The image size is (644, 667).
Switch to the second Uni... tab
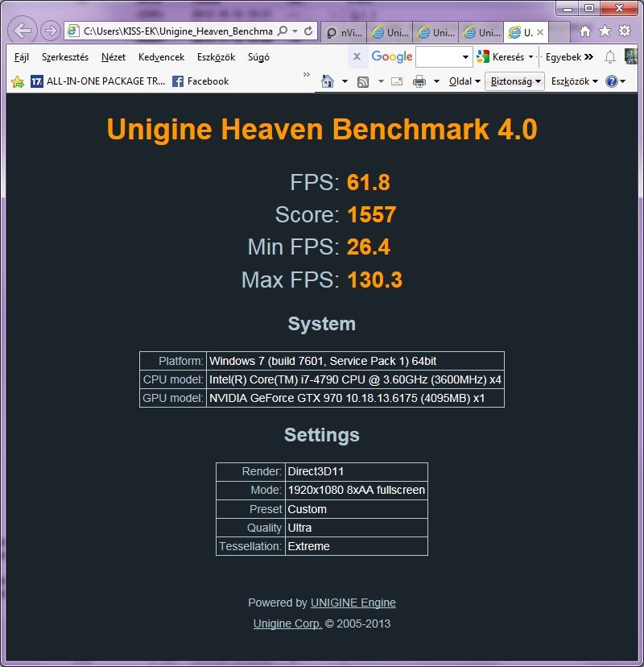436,32
